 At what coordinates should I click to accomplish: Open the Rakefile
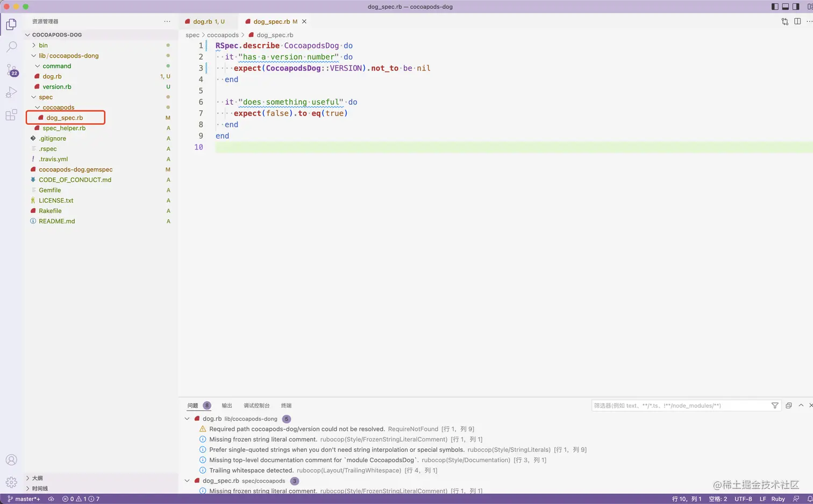(50, 211)
